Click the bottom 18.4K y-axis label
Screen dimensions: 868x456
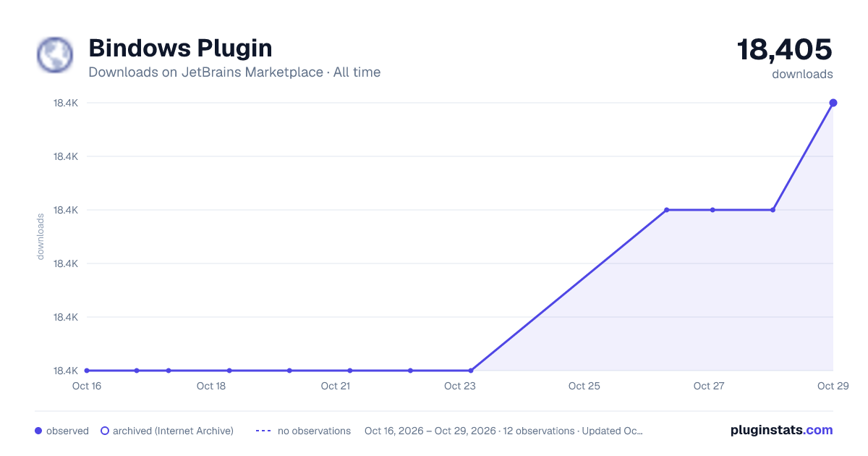(66, 371)
